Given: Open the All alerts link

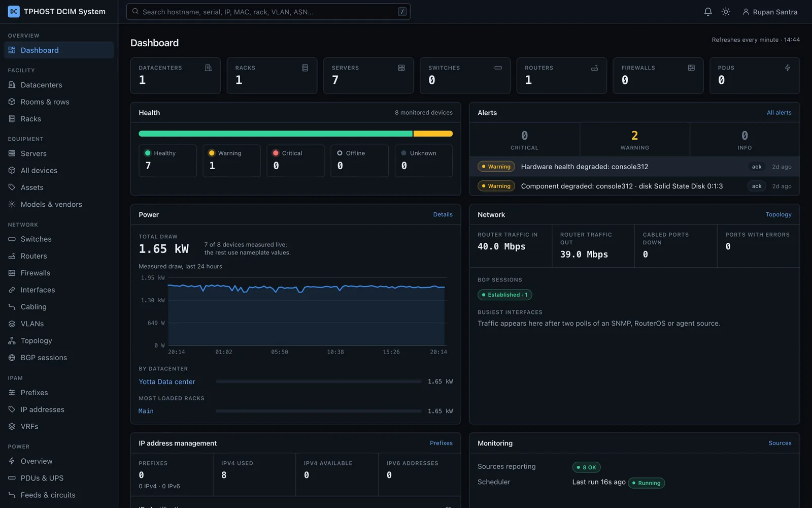Looking at the screenshot, I should (779, 113).
